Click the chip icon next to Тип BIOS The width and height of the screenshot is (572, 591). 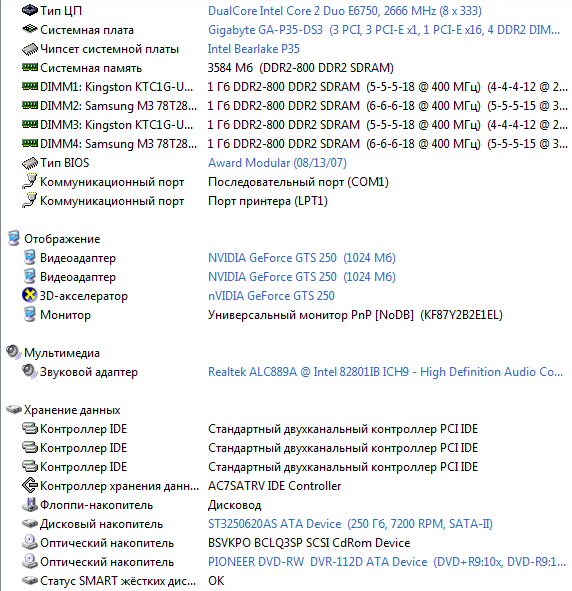pyautogui.click(x=30, y=163)
